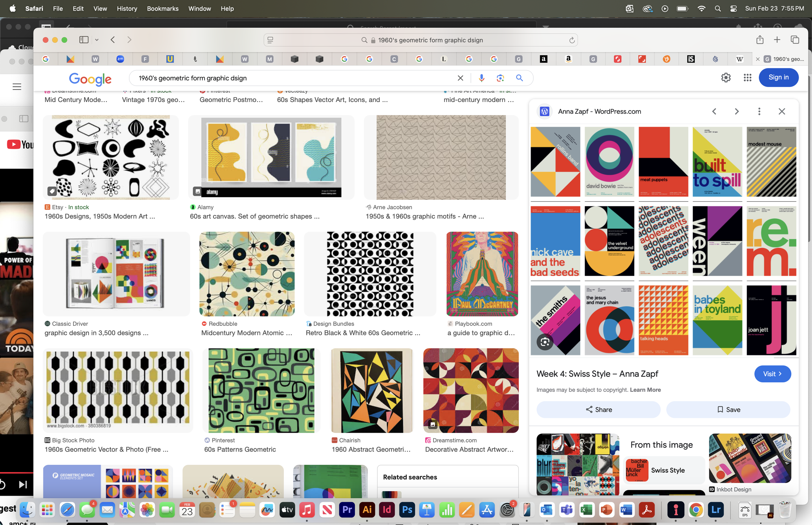Viewport: 812px width, 525px height.
Task: Click the Lens icon on preview image
Action: tap(545, 341)
